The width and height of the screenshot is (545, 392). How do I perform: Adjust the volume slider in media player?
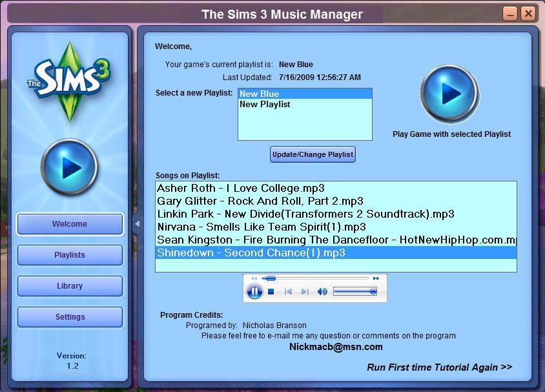click(x=355, y=291)
